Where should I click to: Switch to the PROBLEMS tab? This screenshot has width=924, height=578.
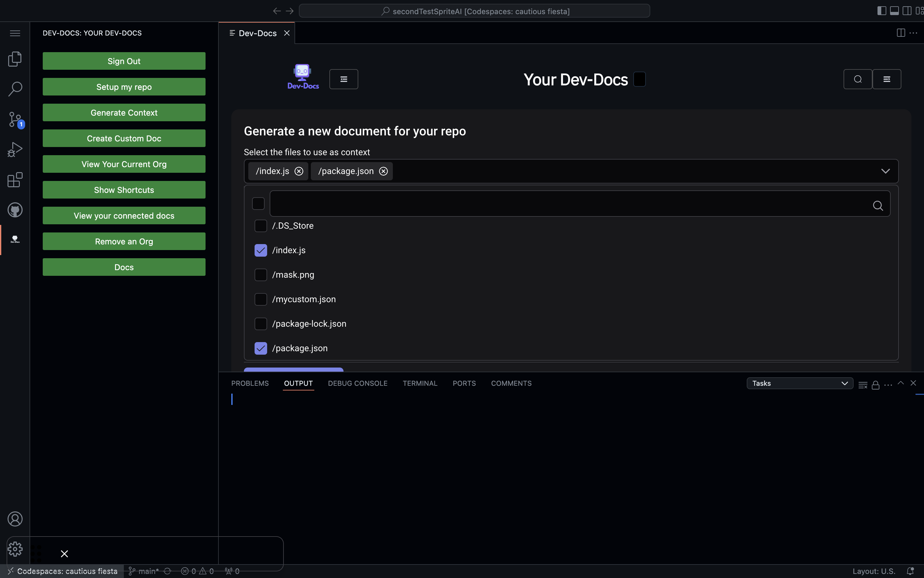(250, 383)
